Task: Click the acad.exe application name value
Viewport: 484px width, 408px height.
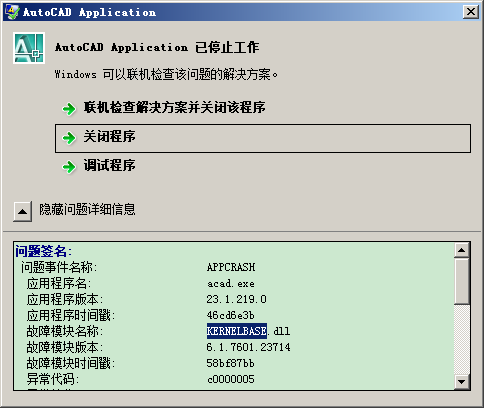Action: [231, 284]
